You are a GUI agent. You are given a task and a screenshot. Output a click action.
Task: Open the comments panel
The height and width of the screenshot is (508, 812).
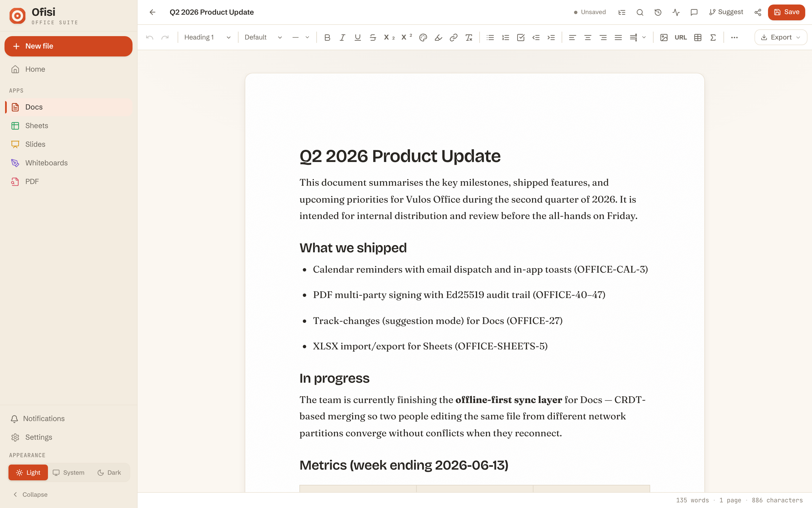point(694,12)
